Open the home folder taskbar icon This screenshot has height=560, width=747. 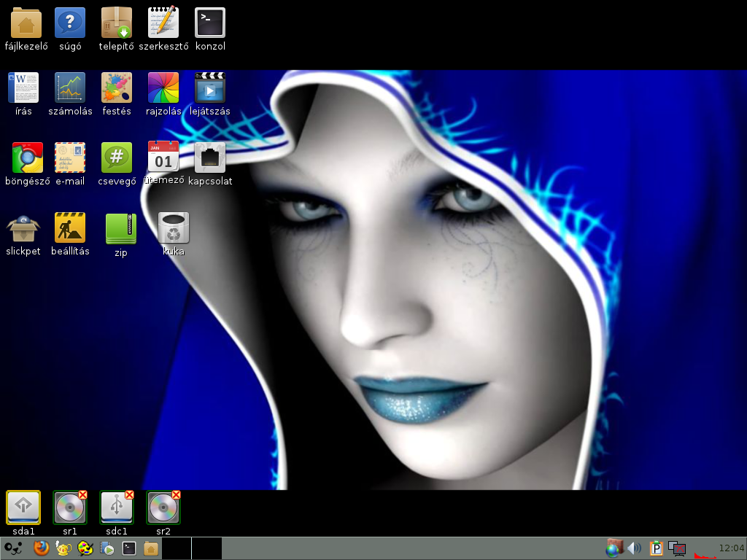click(x=151, y=548)
